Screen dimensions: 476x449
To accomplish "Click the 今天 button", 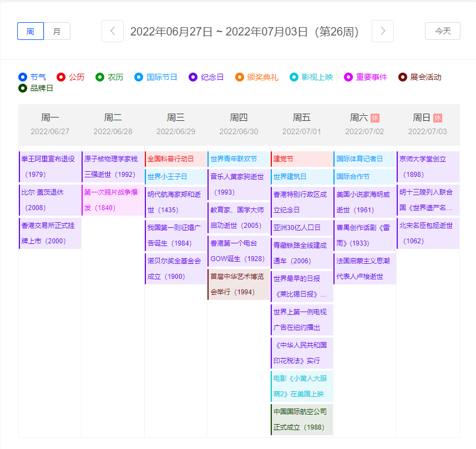I will pyautogui.click(x=442, y=31).
